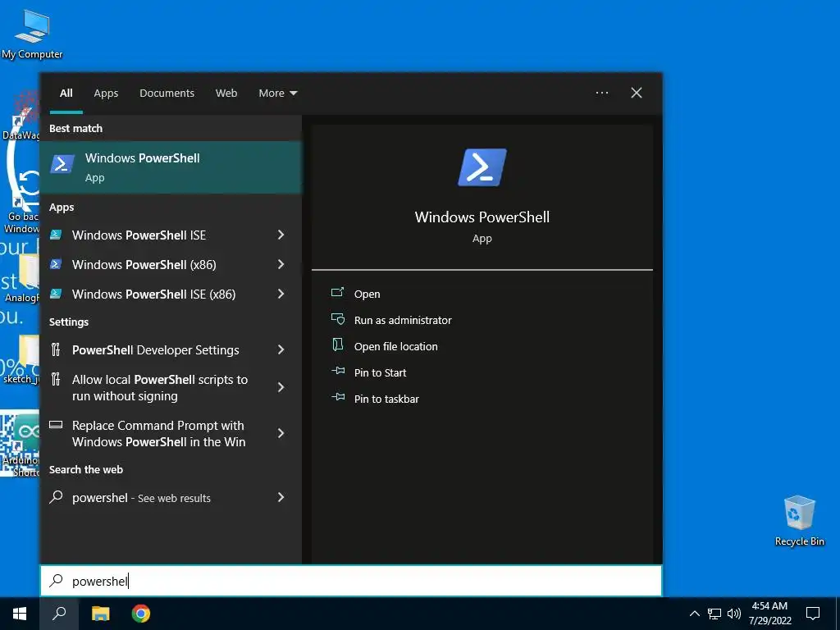Select the 'Windows PowerShell (x86)' result text
The image size is (840, 630).
tap(144, 265)
